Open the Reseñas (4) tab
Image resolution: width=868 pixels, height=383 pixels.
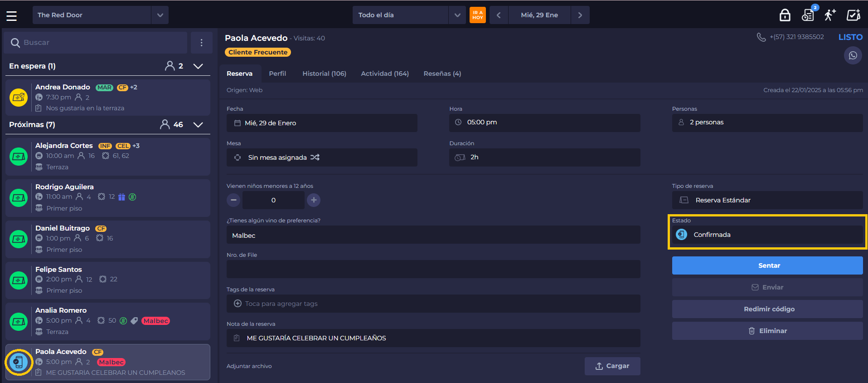442,74
